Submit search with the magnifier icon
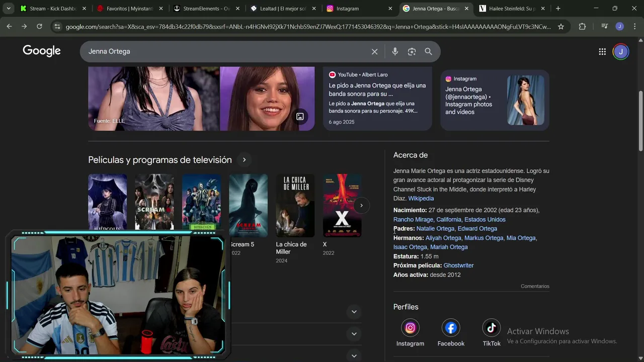The image size is (644, 362). 428,51
